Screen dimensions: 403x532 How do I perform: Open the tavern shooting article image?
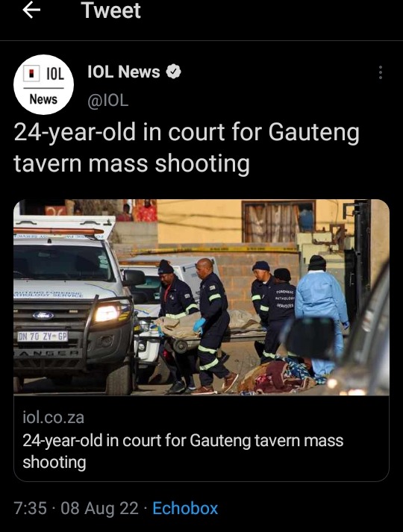(201, 297)
